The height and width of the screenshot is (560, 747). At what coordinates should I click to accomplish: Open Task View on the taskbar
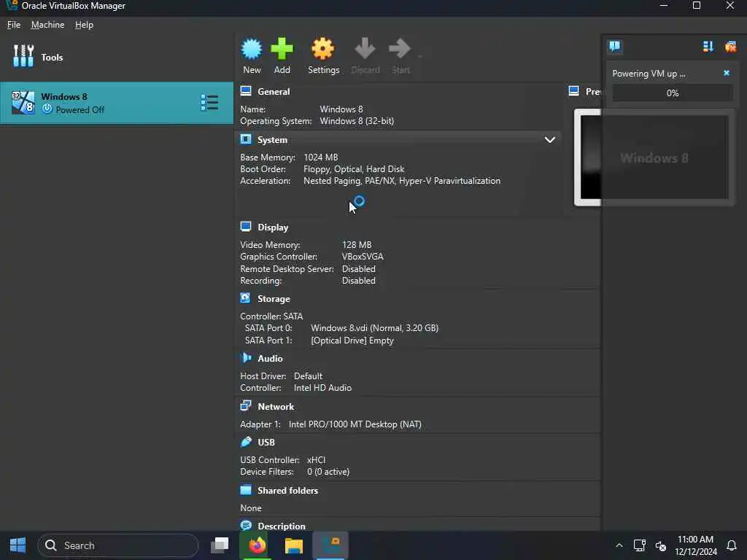pyautogui.click(x=220, y=545)
